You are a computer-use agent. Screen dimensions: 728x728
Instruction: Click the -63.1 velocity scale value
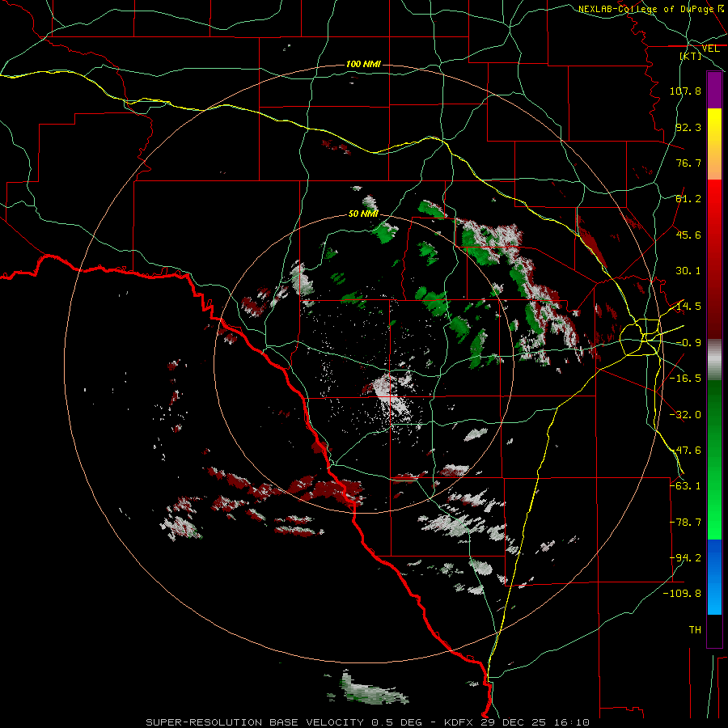[x=685, y=486]
